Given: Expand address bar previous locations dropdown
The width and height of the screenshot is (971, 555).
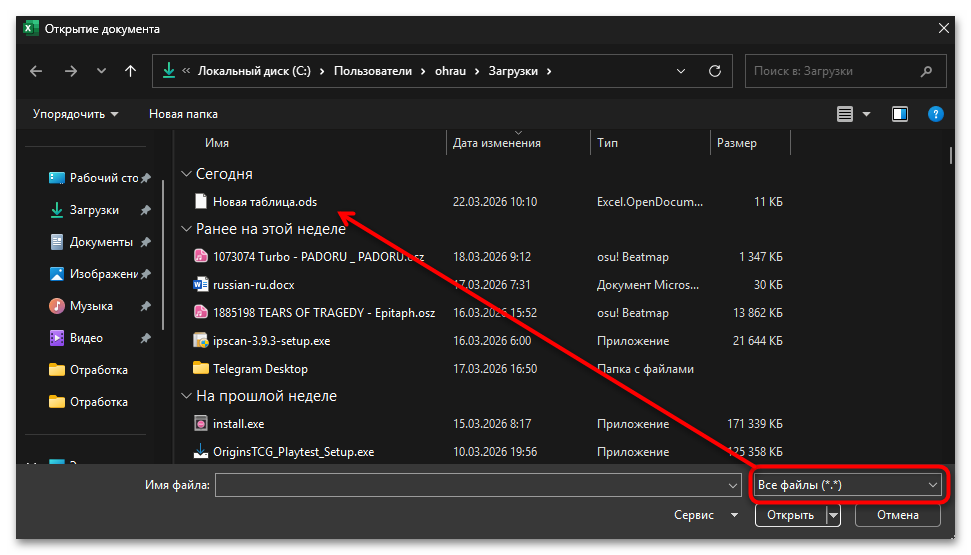Looking at the screenshot, I should [x=681, y=71].
